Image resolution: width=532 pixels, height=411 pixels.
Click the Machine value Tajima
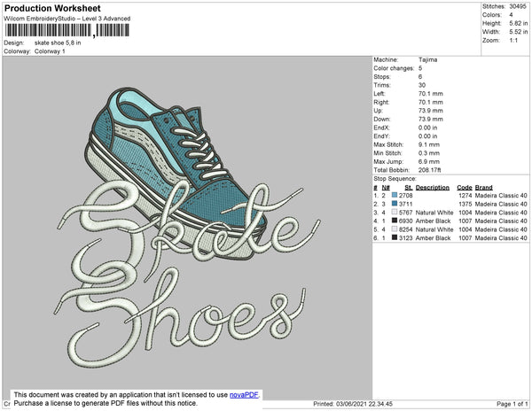click(428, 59)
